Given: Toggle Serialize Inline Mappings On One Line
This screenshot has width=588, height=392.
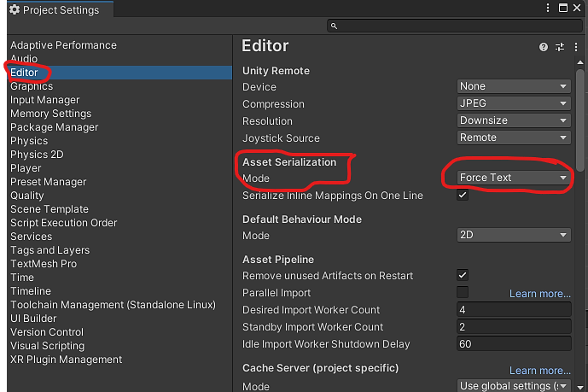Looking at the screenshot, I should (x=463, y=196).
